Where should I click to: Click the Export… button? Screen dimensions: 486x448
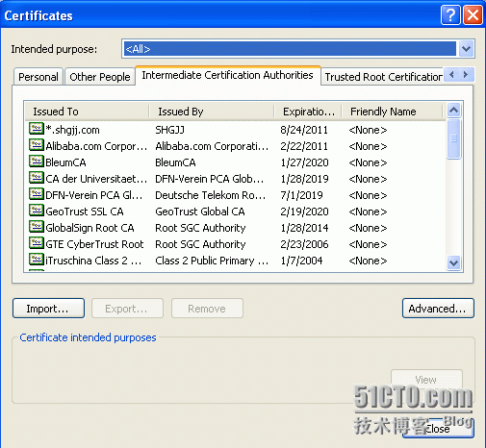tap(127, 309)
